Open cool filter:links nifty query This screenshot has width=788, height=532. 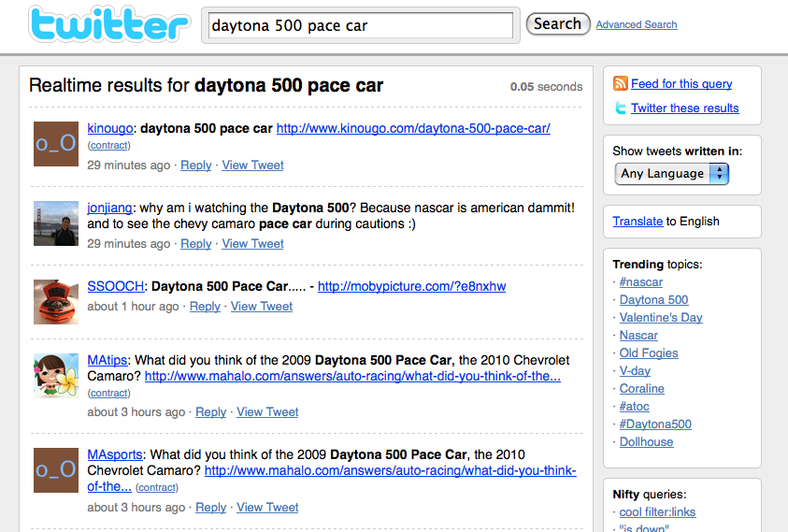coord(657,511)
